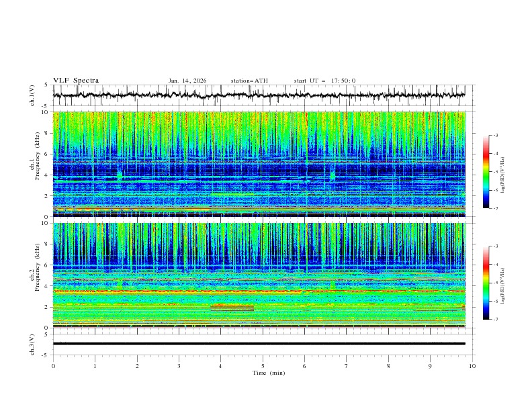Click the "-3" label on ch.1 colorbar
The image size is (532, 411).
click(x=495, y=135)
